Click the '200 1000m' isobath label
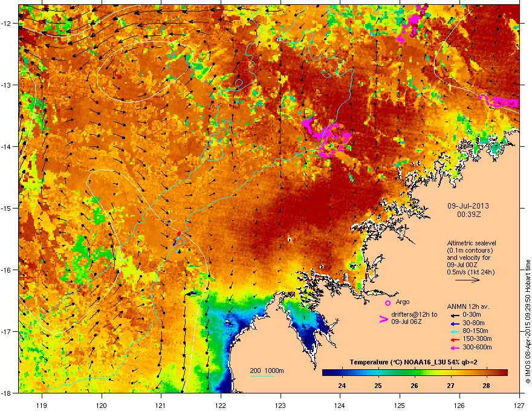The width and height of the screenshot is (532, 411). point(267,371)
